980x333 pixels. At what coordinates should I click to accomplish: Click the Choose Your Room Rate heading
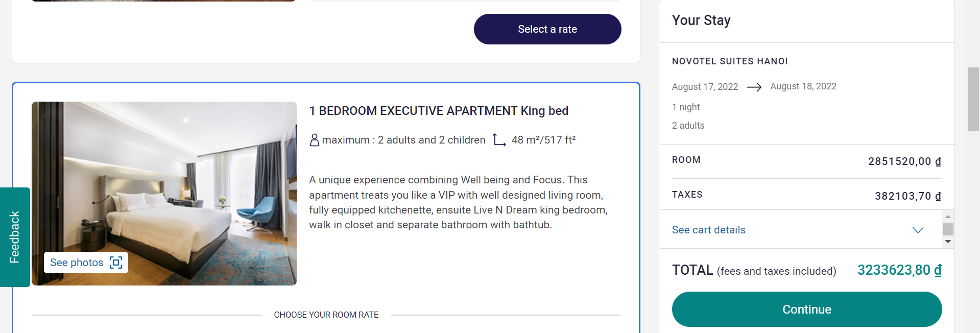(326, 315)
